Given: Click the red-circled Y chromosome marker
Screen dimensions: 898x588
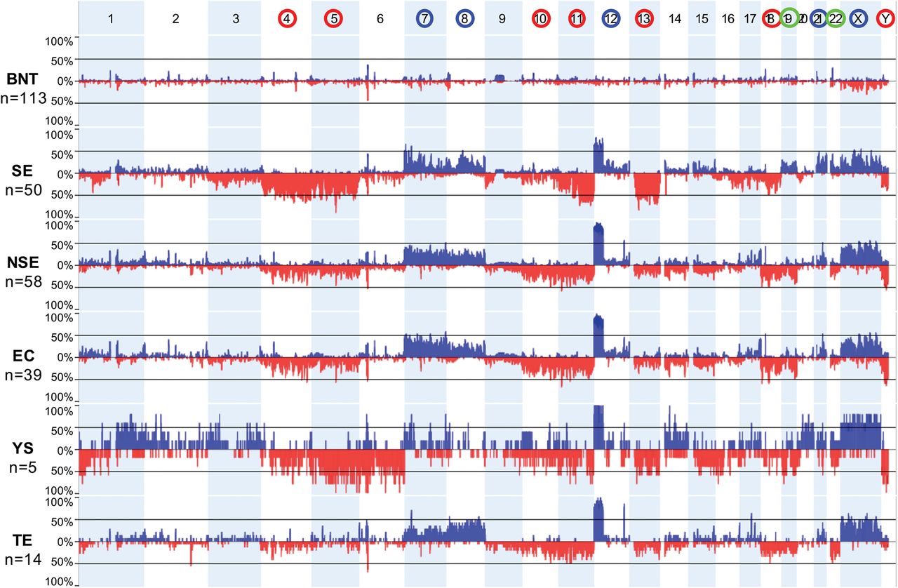Looking at the screenshot, I should click(x=885, y=20).
